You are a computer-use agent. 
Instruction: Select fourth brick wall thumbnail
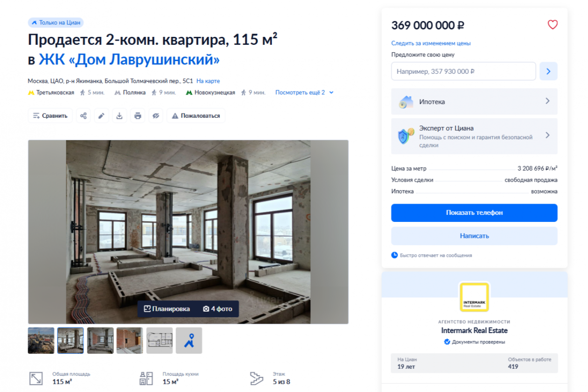(x=130, y=340)
